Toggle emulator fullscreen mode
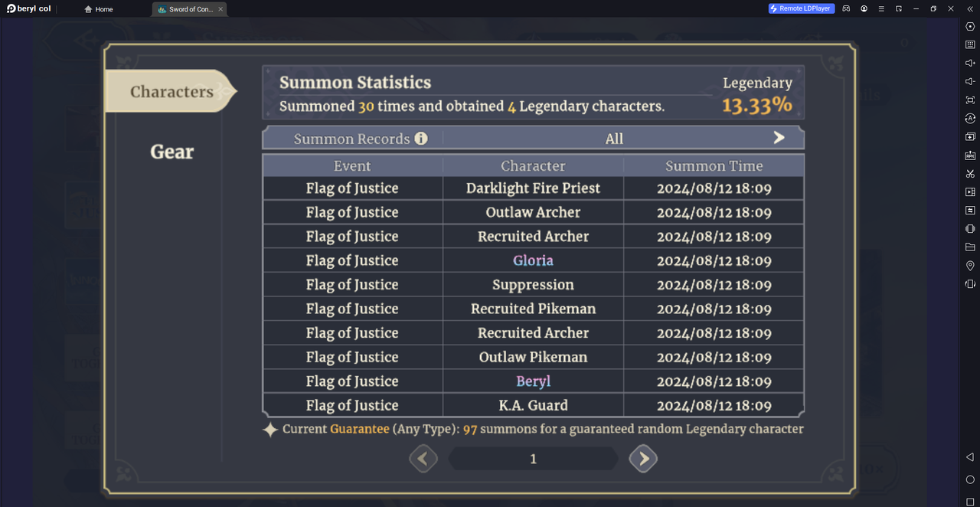This screenshot has width=980, height=507. pos(970,100)
